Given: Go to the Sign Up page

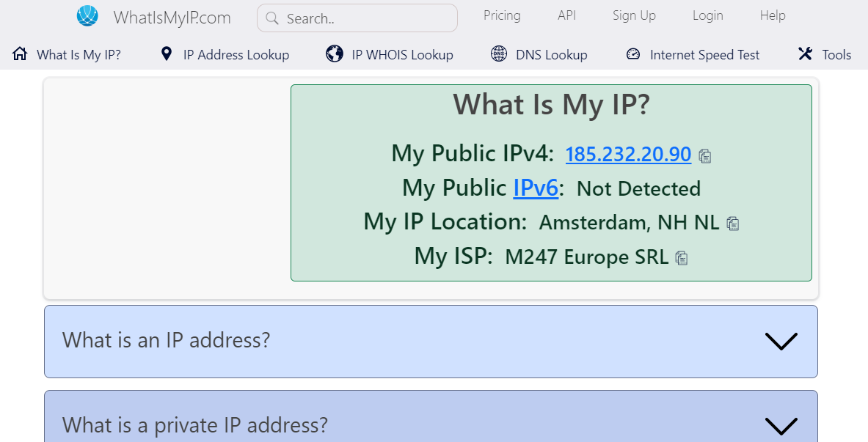Looking at the screenshot, I should (634, 15).
